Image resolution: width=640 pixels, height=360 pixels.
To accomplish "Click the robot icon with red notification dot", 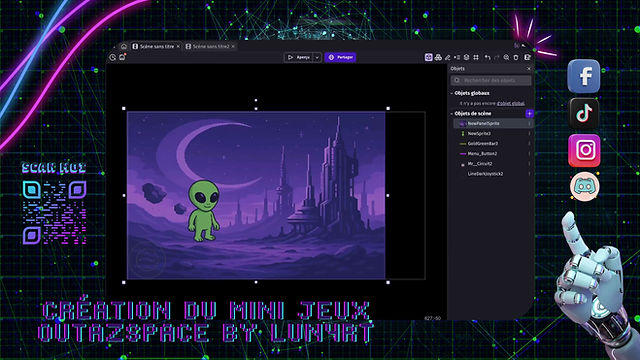I will click(122, 57).
